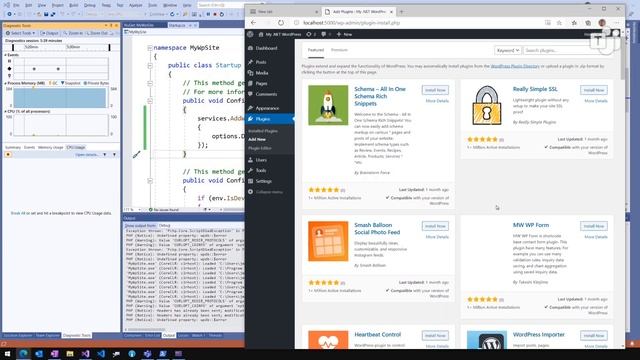Viewport: 640px width, 360px height.
Task: Switch to the second plugin filter tab
Action: pos(339,50)
